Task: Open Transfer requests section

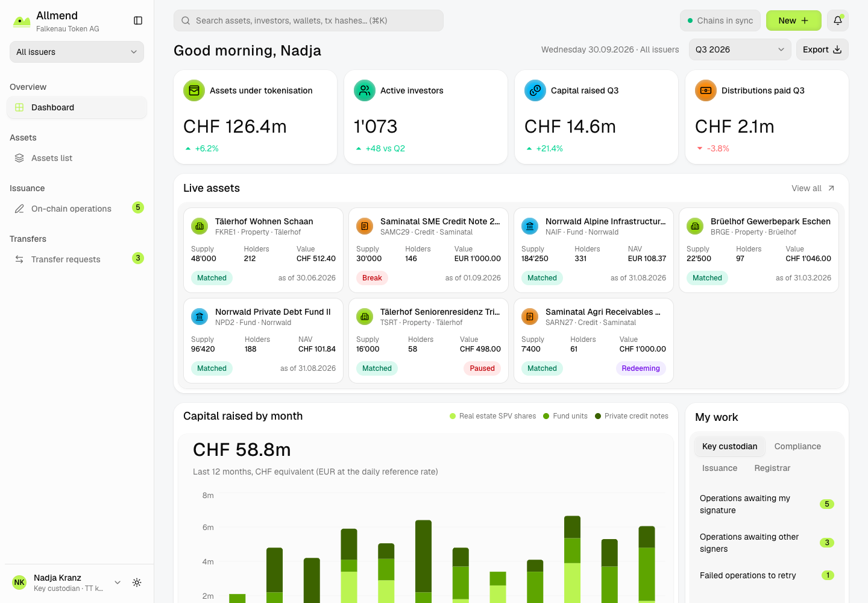Action: coord(77,259)
